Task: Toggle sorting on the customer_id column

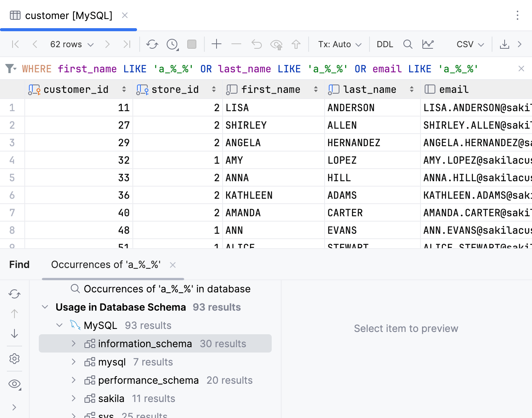Action: tap(124, 89)
